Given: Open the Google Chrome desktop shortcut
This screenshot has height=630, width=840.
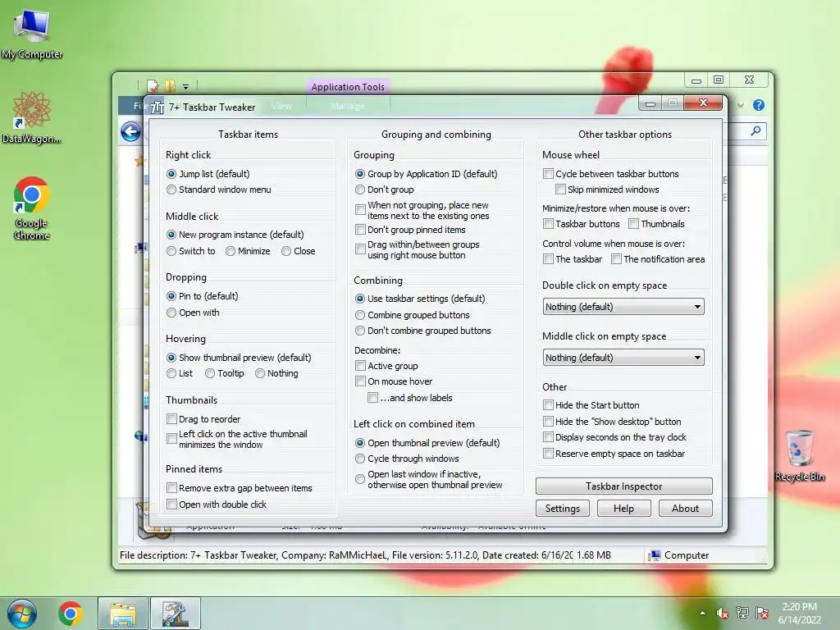Looking at the screenshot, I should 32,208.
